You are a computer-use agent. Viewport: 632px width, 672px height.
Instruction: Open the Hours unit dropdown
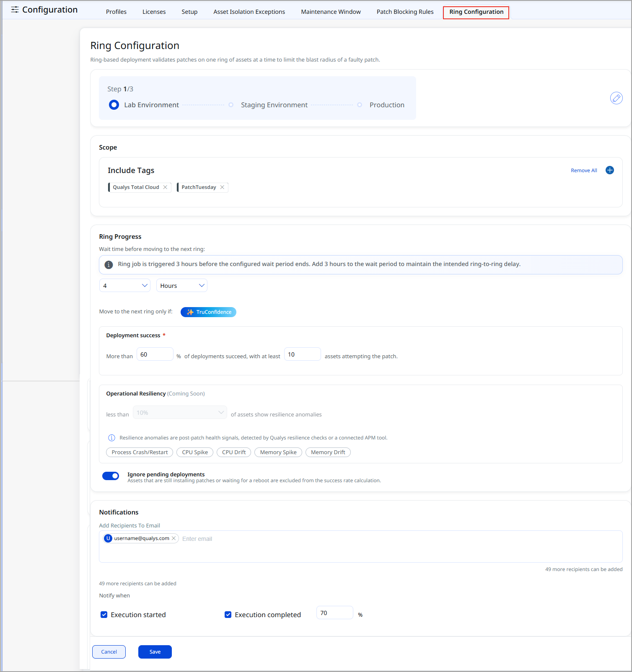(x=182, y=285)
